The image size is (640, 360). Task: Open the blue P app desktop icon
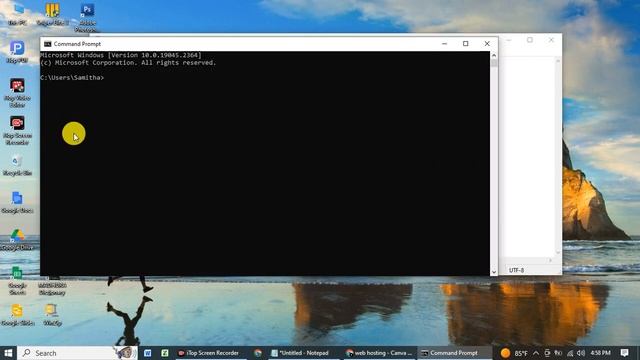click(x=17, y=51)
